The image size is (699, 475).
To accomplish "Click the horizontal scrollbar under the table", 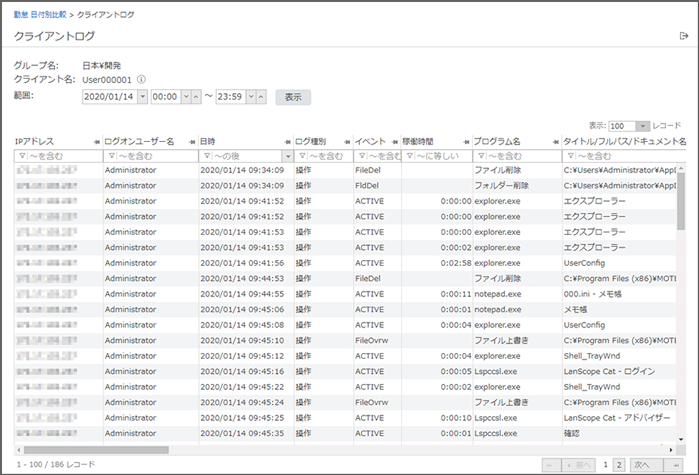I will point(300,450).
